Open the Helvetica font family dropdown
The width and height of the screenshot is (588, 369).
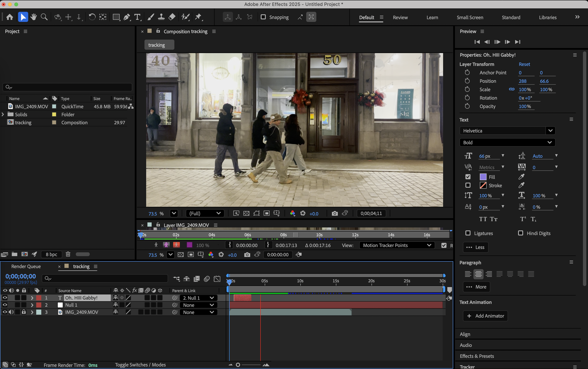pos(550,131)
